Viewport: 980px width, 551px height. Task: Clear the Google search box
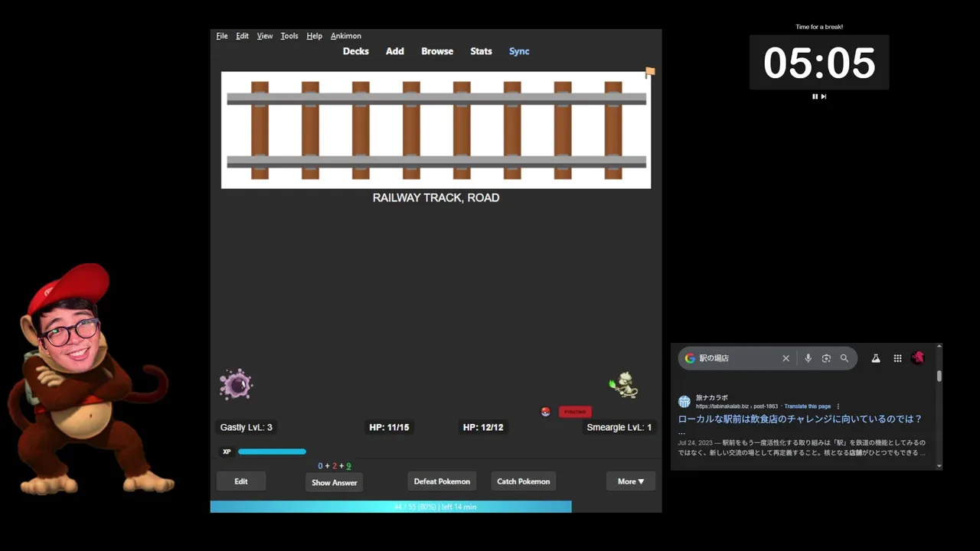pyautogui.click(x=786, y=358)
